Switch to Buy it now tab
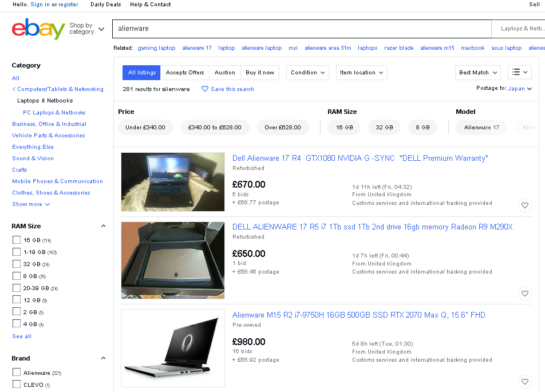 [x=260, y=73]
